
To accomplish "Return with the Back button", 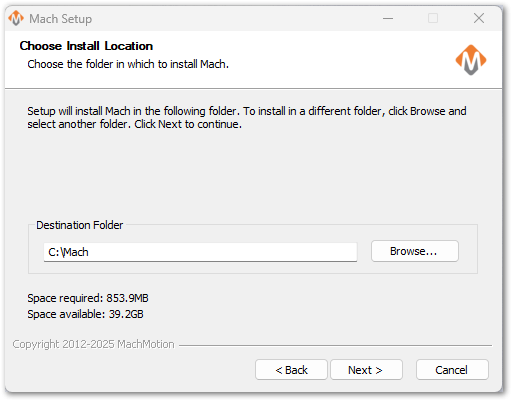I will (x=291, y=370).
